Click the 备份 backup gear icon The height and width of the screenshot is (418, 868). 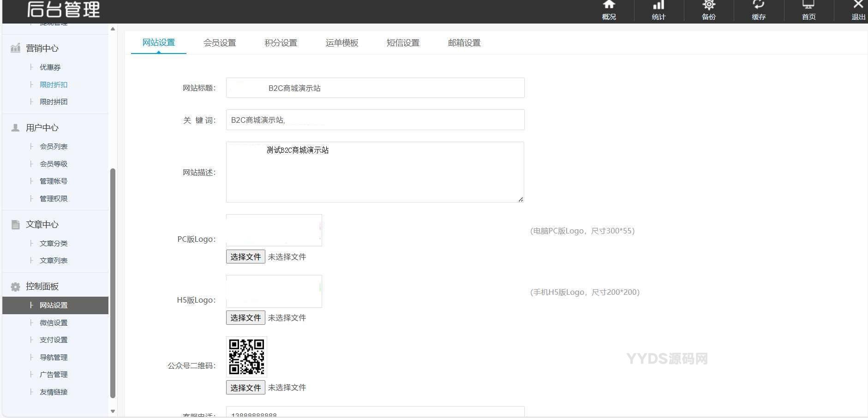click(708, 9)
